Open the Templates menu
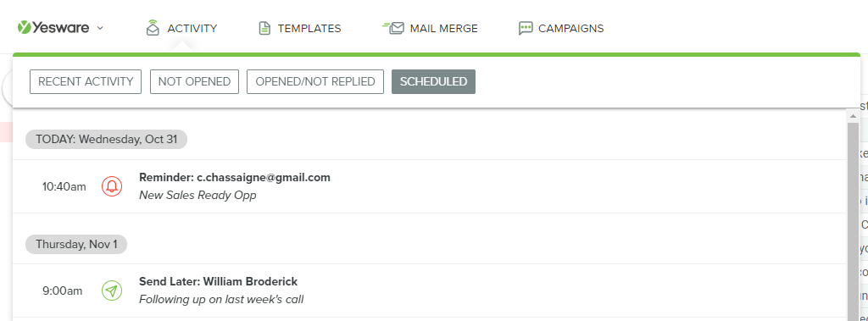The width and height of the screenshot is (868, 321). pyautogui.click(x=309, y=28)
